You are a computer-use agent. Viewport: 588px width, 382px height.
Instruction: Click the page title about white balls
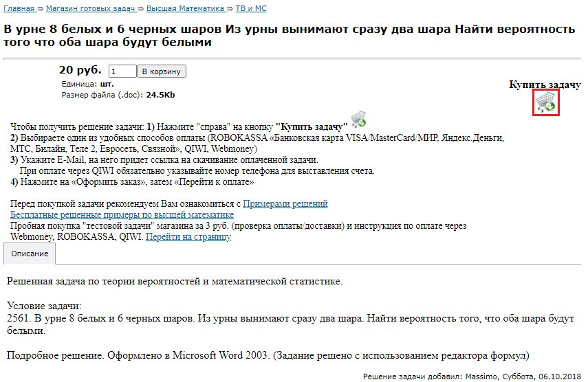pos(289,36)
